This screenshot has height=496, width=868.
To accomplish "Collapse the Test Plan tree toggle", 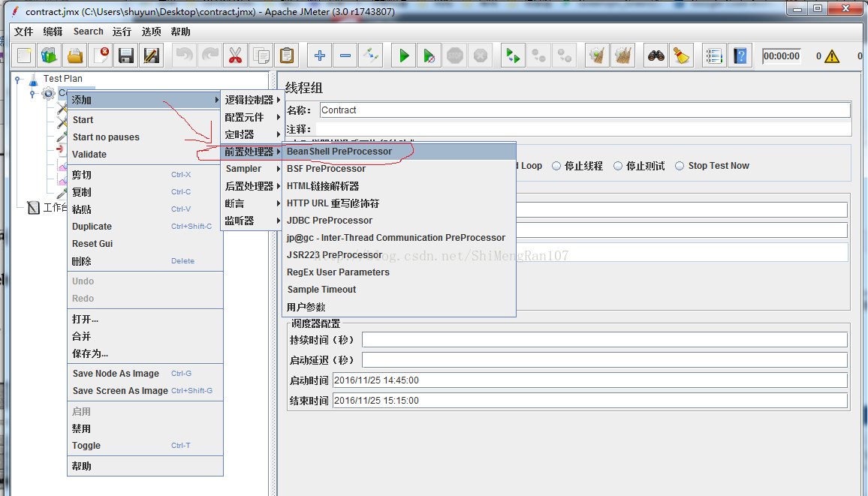I will 18,79.
